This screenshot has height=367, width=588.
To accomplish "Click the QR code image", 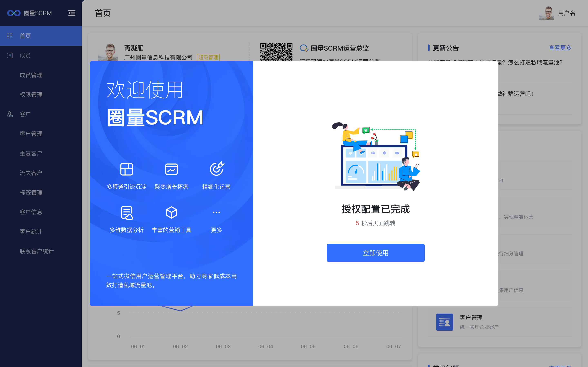I will point(276,52).
